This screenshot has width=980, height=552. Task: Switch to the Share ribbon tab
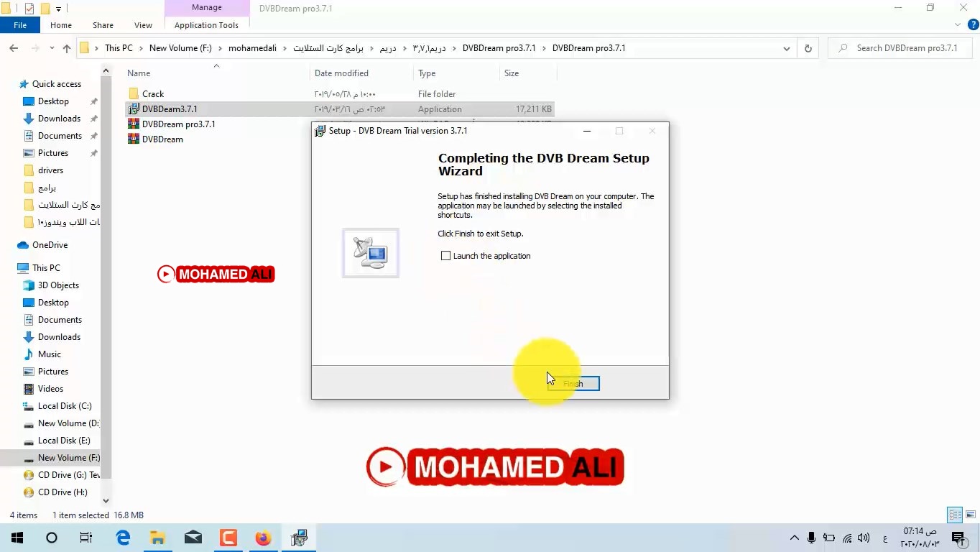103,25
